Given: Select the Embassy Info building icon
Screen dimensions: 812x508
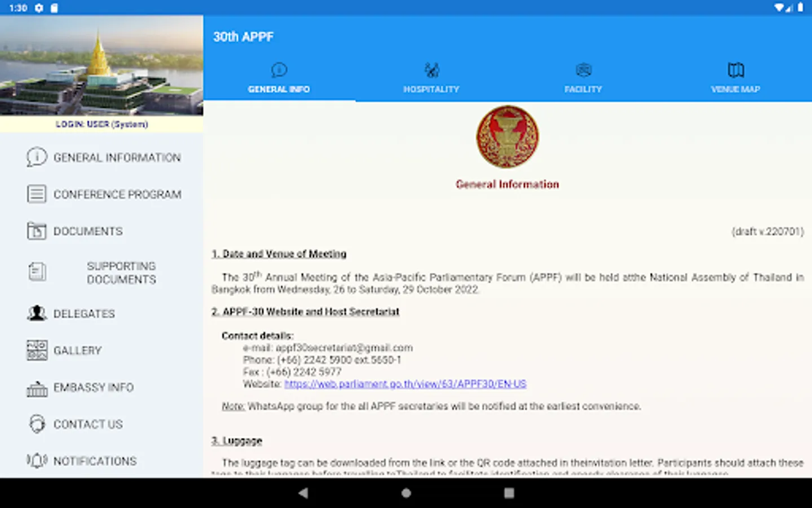Looking at the screenshot, I should coord(37,388).
